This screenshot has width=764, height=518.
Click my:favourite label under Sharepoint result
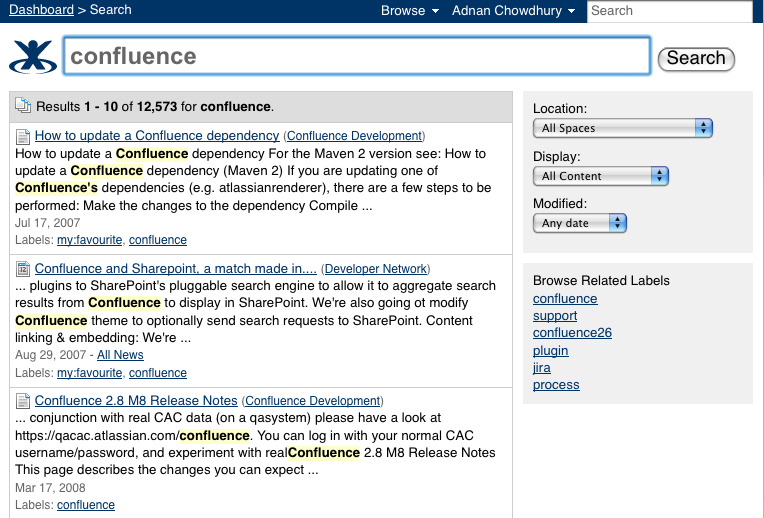tap(90, 373)
